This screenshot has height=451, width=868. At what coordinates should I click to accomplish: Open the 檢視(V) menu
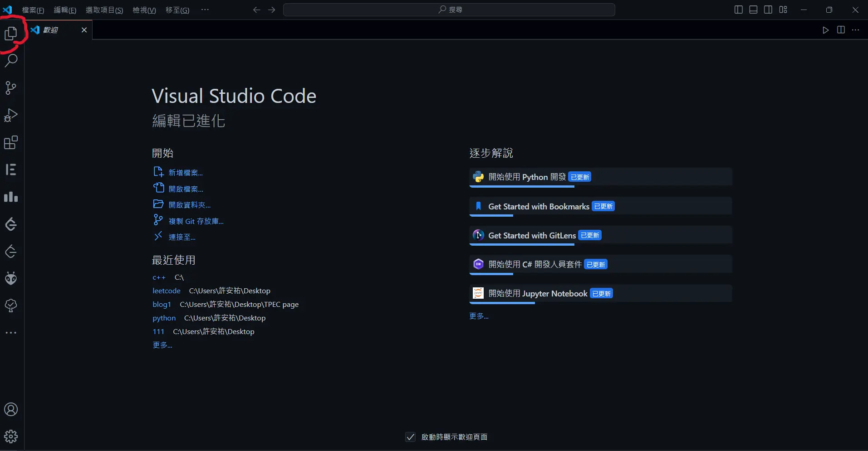point(144,10)
